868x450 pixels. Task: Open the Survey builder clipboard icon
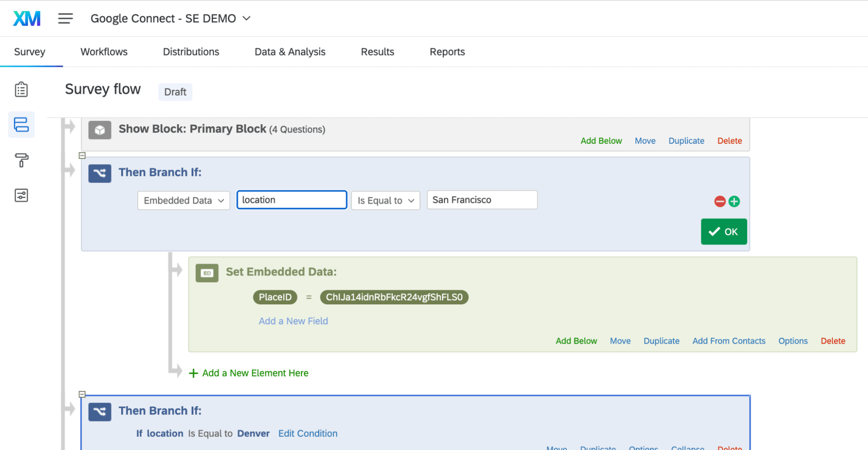point(21,89)
